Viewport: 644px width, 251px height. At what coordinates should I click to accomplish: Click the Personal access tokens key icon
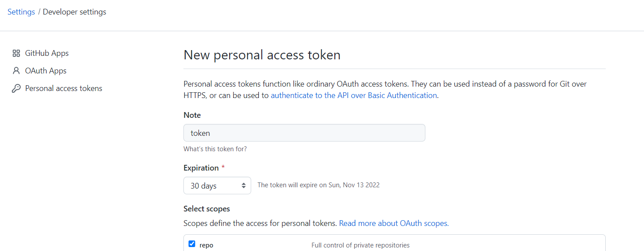pos(16,88)
